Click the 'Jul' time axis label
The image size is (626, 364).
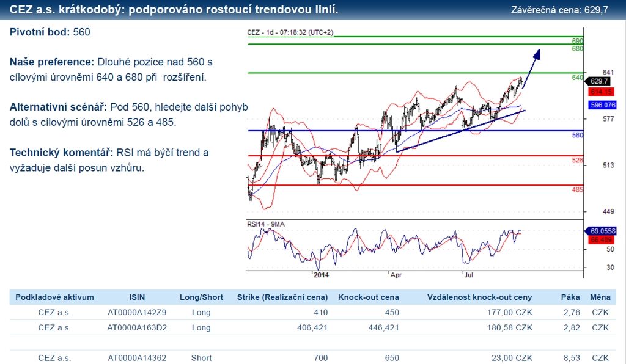[x=469, y=275]
